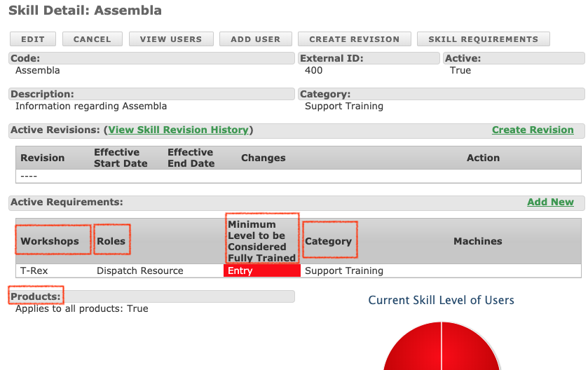Screen dimensions: 588x370
Task: Click the External ID value 400
Action: click(313, 71)
